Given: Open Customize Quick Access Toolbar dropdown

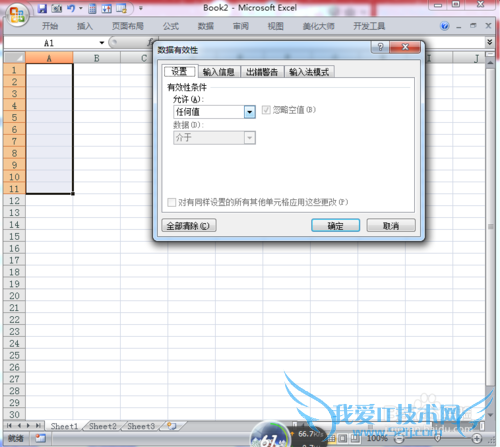Looking at the screenshot, I should tap(141, 8).
